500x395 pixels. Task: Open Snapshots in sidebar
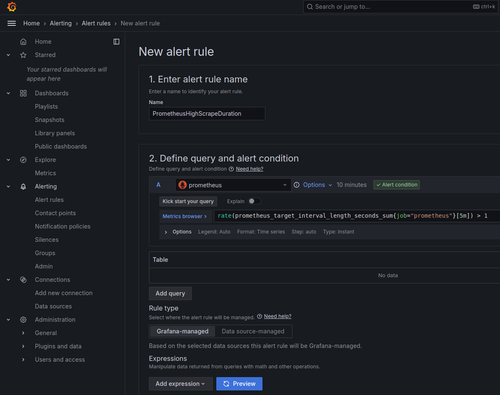click(x=50, y=120)
